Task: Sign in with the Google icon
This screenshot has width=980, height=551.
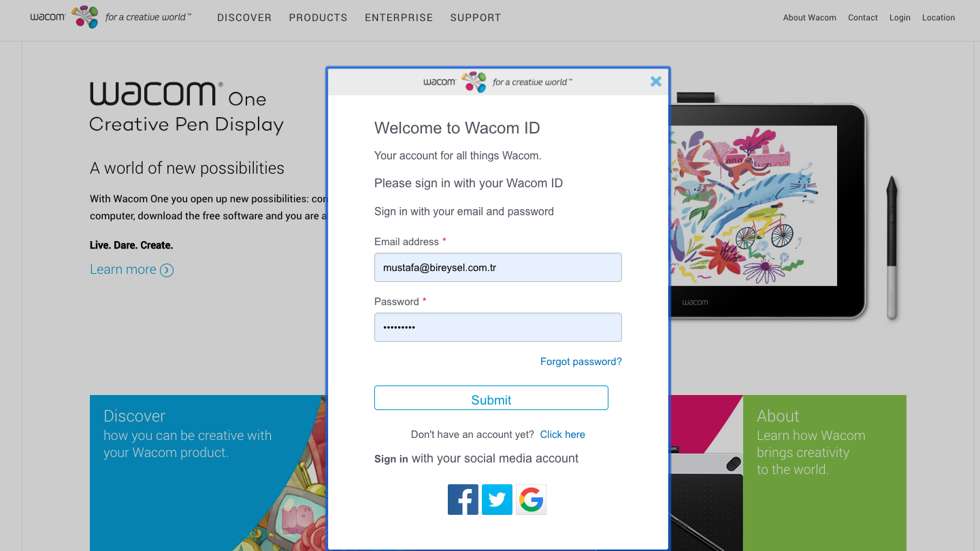Action: coord(531,499)
